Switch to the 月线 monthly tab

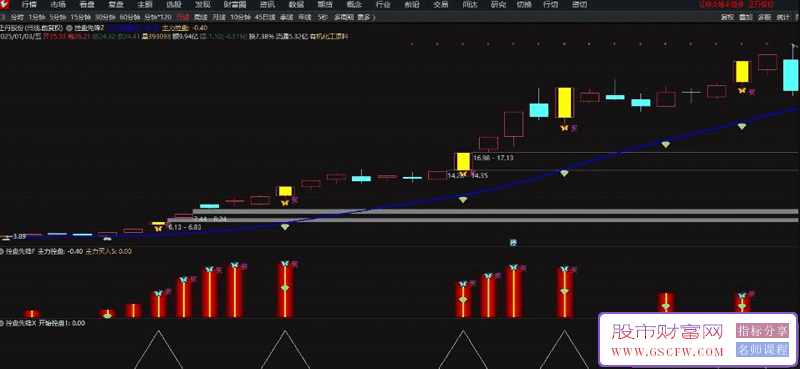[x=218, y=17]
